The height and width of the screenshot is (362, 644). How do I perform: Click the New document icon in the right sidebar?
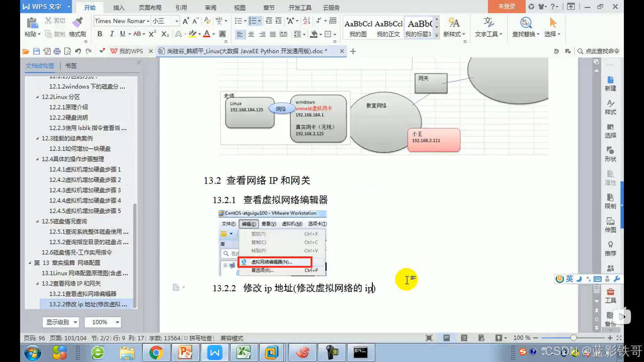pyautogui.click(x=610, y=80)
